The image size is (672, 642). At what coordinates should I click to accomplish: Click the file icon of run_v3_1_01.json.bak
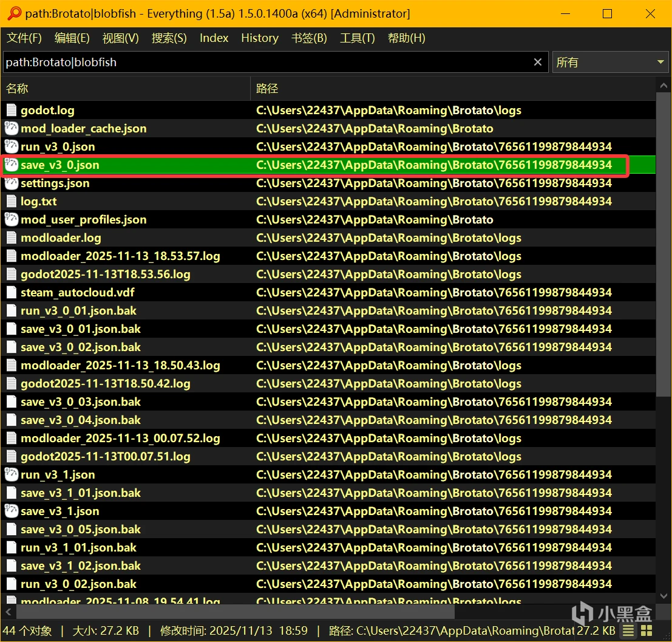coord(12,548)
